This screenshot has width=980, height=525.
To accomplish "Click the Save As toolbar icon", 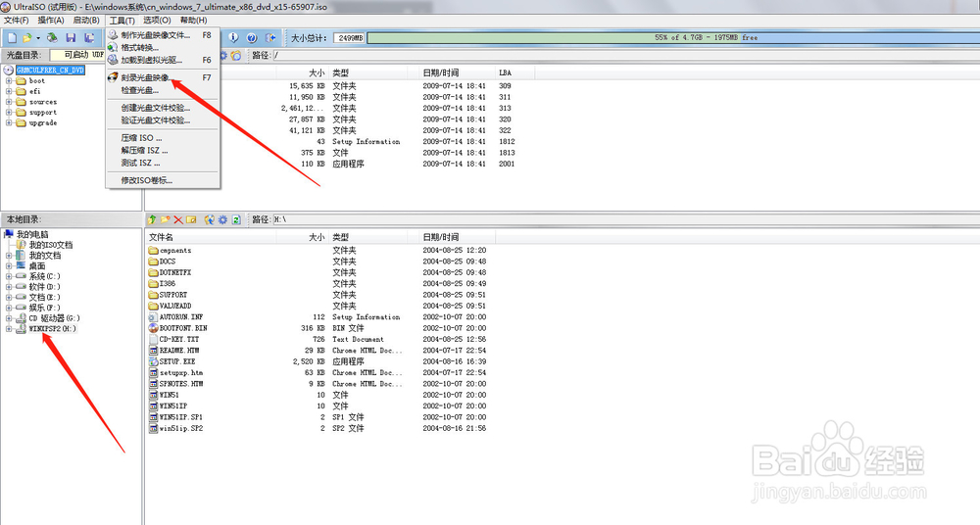I will click(89, 38).
